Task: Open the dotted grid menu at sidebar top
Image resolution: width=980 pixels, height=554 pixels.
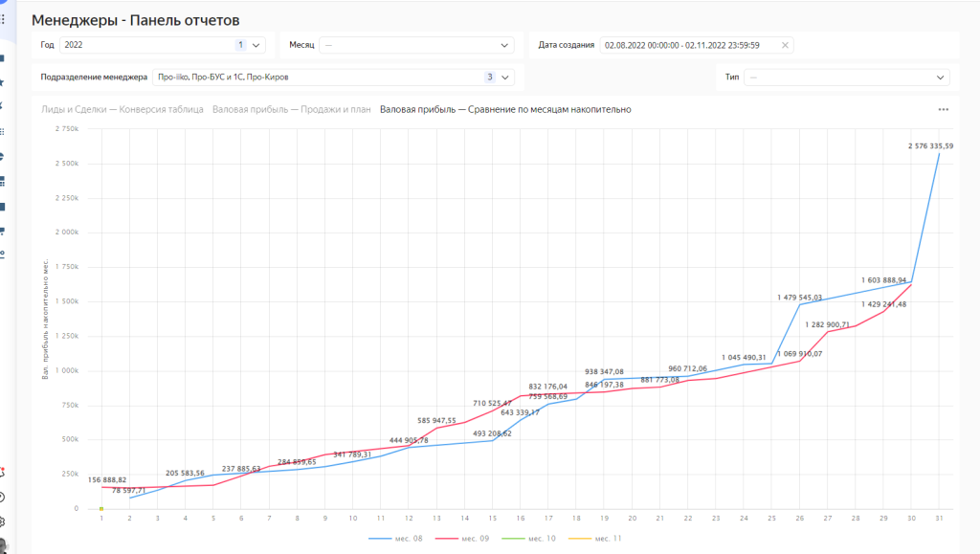Action: click(3, 18)
